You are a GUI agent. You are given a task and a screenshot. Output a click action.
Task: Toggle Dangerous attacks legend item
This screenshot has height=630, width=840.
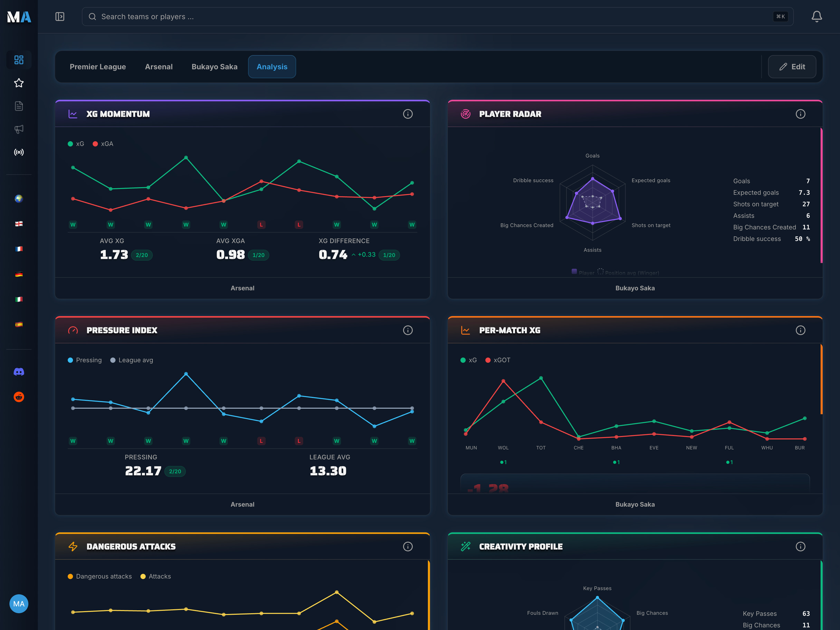pyautogui.click(x=100, y=576)
